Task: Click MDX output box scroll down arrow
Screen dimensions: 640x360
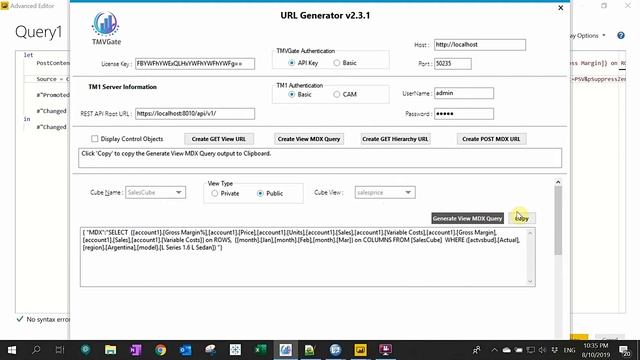Action: (530, 281)
